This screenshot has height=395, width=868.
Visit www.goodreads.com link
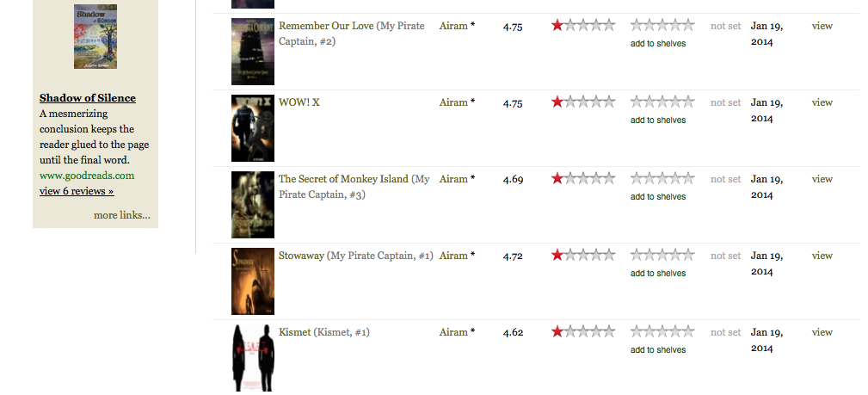(x=87, y=176)
